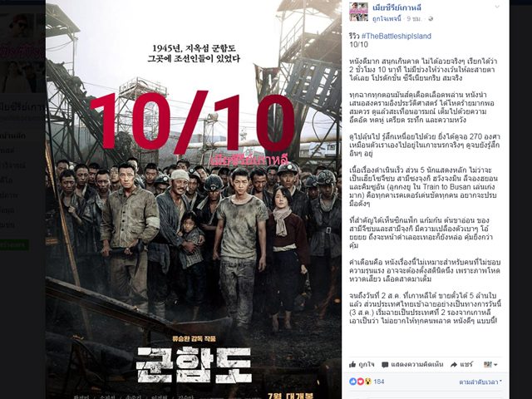This screenshot has width=532, height=399.
Task: Click the movie poster photo
Action: [194, 199]
